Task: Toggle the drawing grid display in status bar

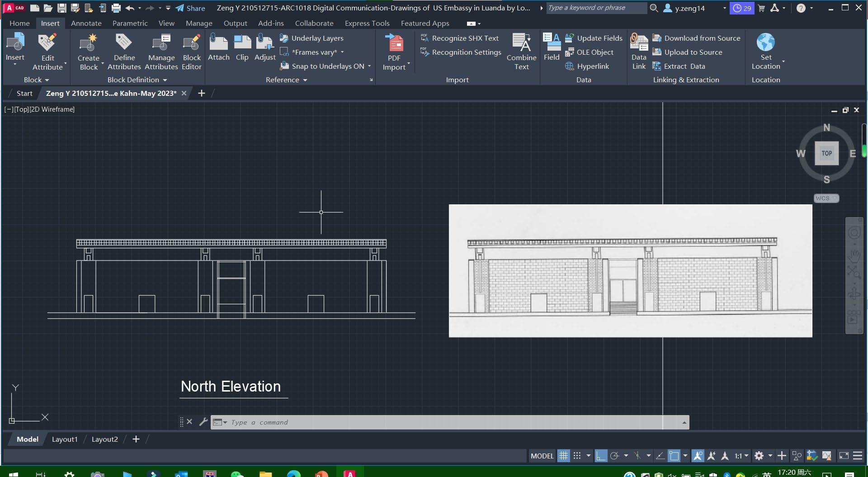Action: (563, 456)
